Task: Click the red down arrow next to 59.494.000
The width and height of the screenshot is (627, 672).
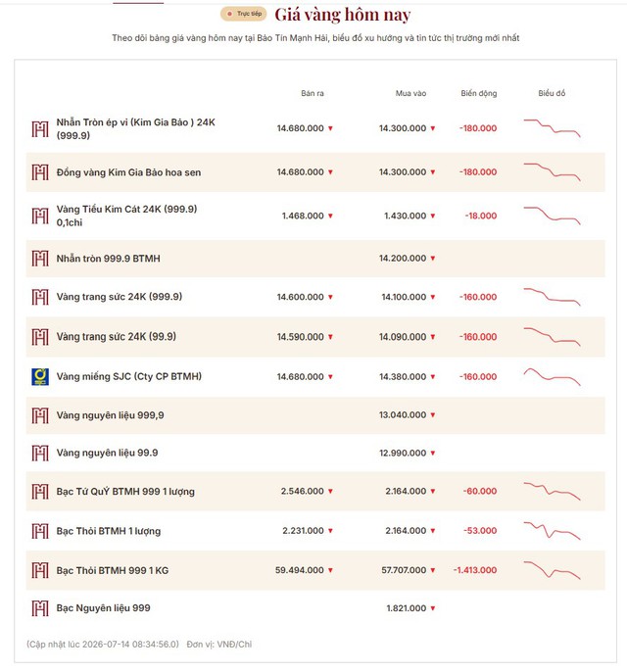Action: click(x=330, y=570)
